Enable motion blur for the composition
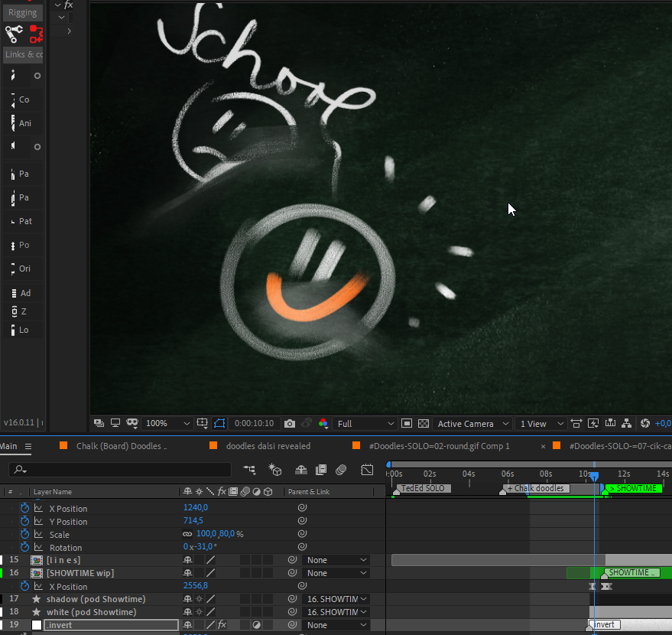 341,470
